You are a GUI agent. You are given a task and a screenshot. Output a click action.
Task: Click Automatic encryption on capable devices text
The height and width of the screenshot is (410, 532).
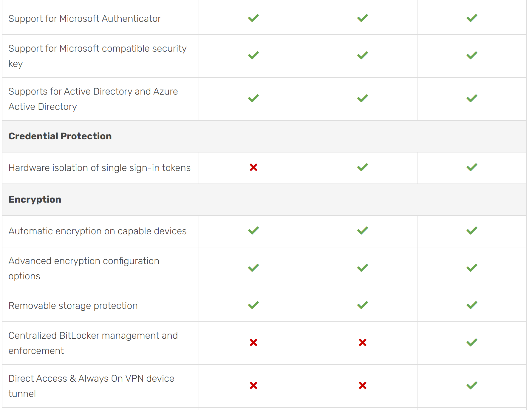98,231
